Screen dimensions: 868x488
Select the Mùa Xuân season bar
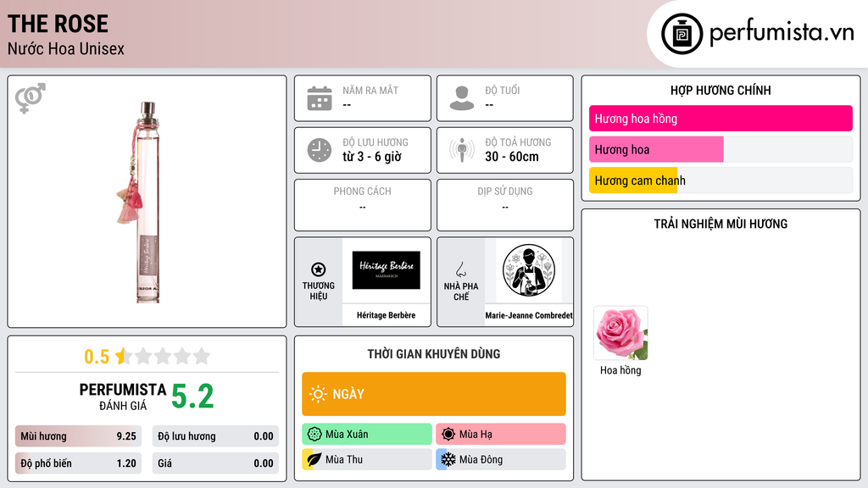[x=367, y=435]
